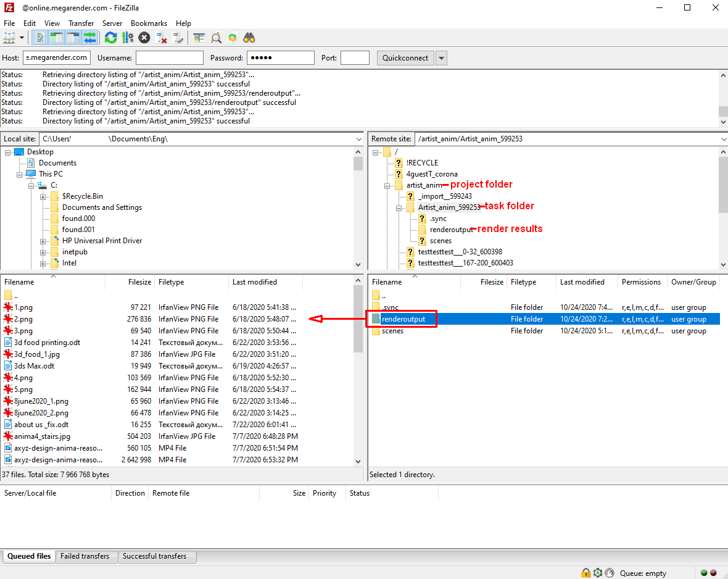Disconnect from the current server
This screenshot has width=728, height=579.
(x=161, y=38)
